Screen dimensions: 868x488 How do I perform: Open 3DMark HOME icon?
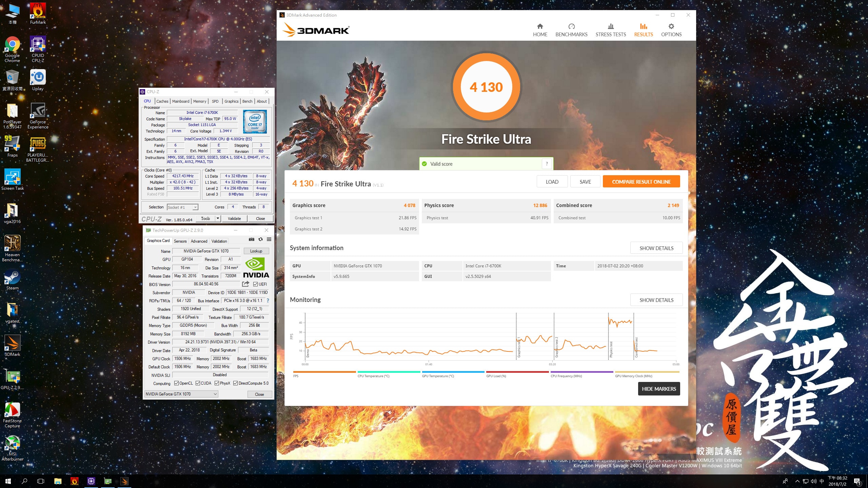coord(540,26)
